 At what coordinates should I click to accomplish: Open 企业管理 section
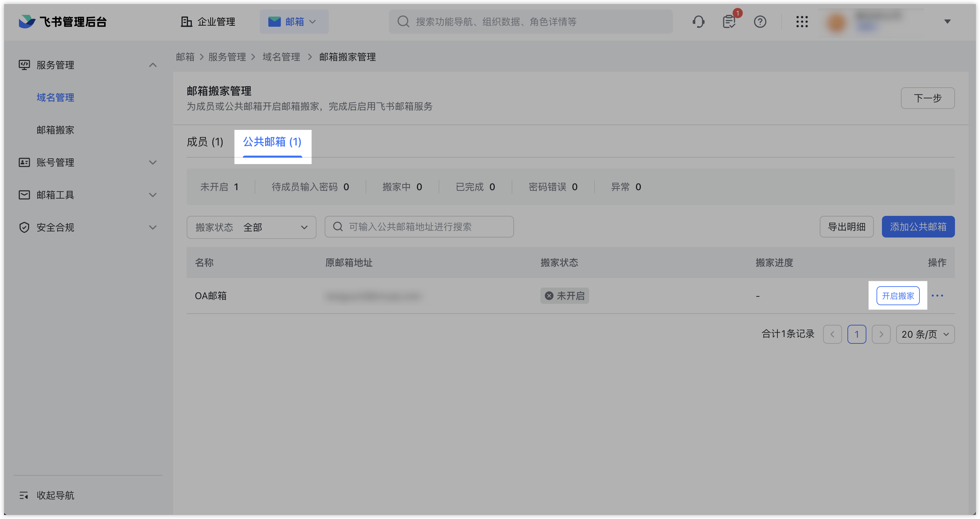pos(208,22)
